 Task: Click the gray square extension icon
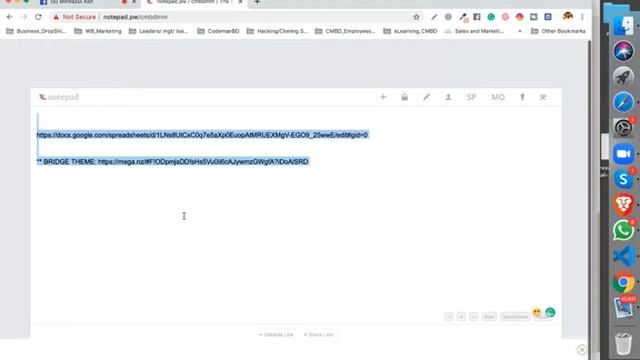[x=533, y=17]
